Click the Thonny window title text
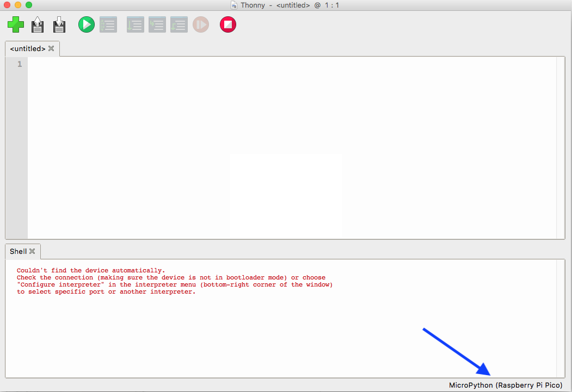Image resolution: width=572 pixels, height=392 pixels. (x=290, y=5)
